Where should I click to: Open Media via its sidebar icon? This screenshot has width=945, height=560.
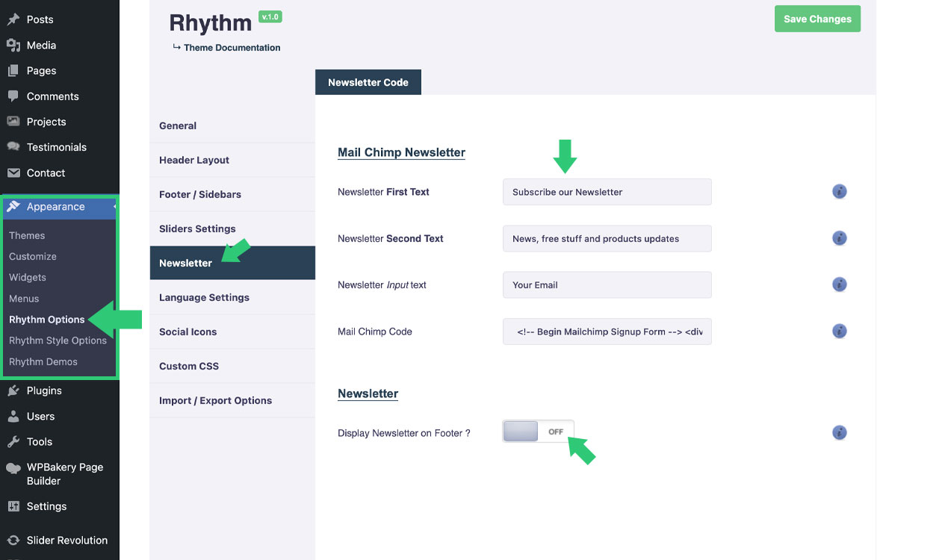pyautogui.click(x=13, y=46)
